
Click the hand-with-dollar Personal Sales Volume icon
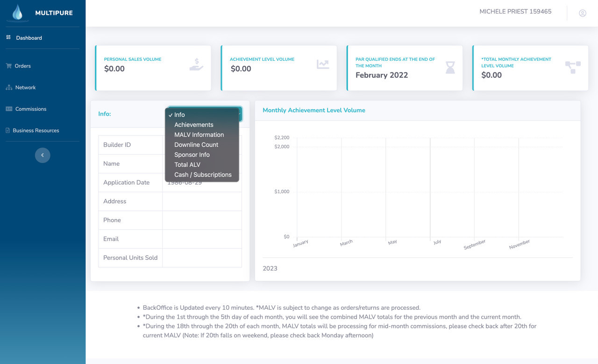(x=196, y=64)
